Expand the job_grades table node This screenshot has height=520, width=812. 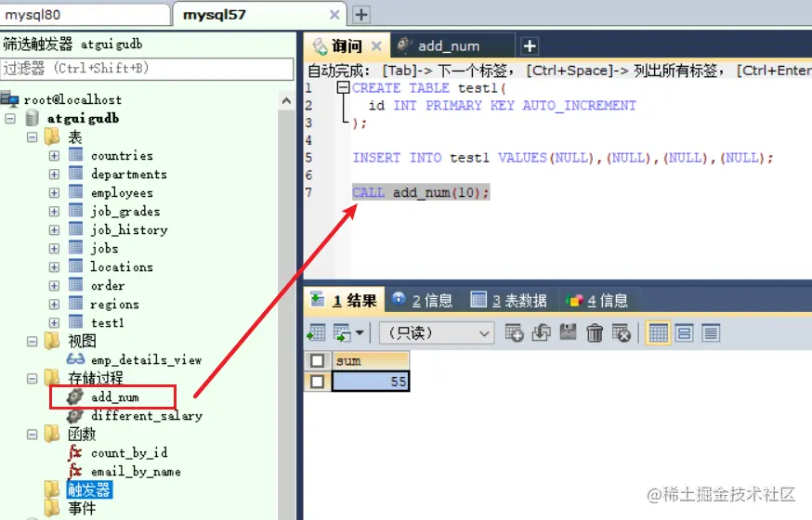point(54,212)
